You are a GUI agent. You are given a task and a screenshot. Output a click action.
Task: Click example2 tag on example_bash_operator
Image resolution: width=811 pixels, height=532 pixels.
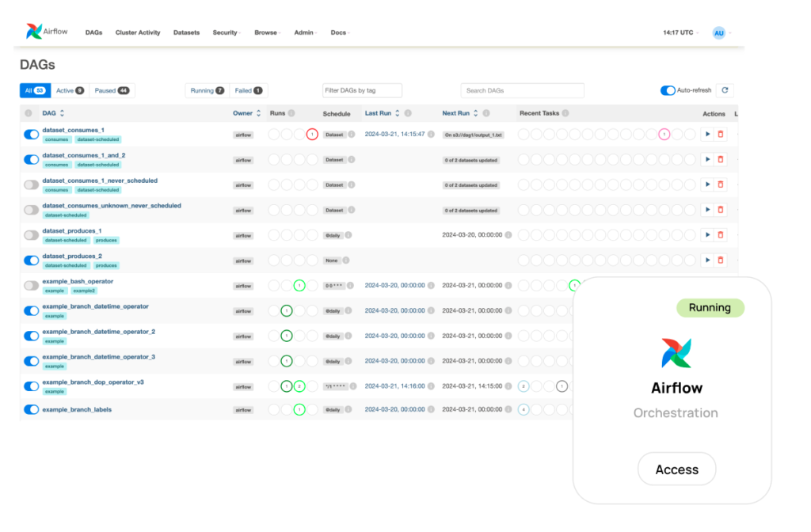pos(84,291)
